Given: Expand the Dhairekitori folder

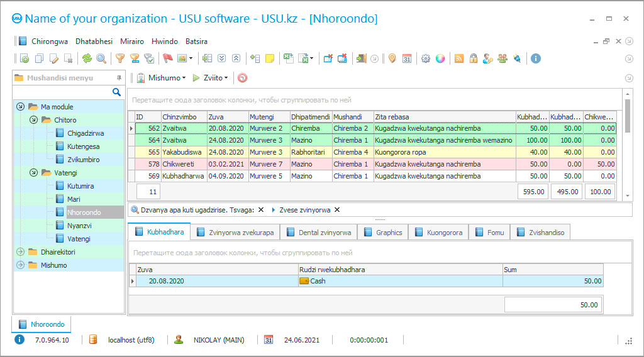Looking at the screenshot, I should point(19,252).
